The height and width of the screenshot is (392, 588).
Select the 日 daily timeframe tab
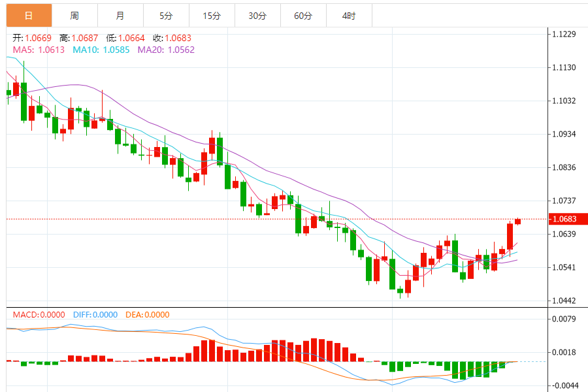[x=29, y=16]
